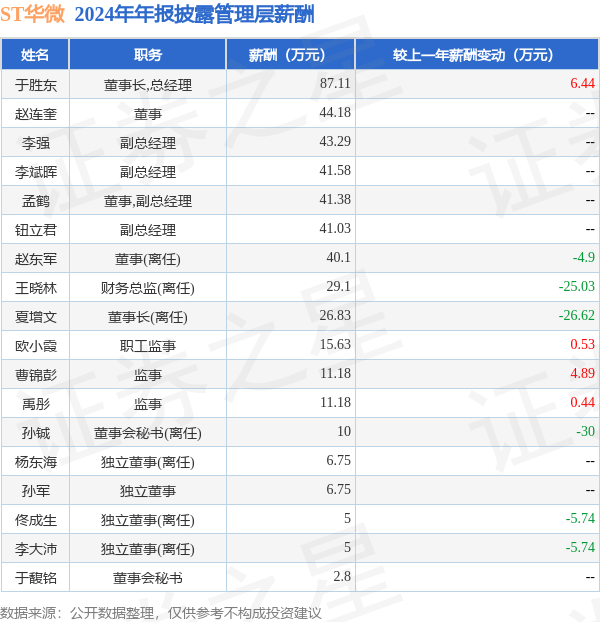600x622 pixels.
Task: Click the change value -30
Action: tap(585, 431)
